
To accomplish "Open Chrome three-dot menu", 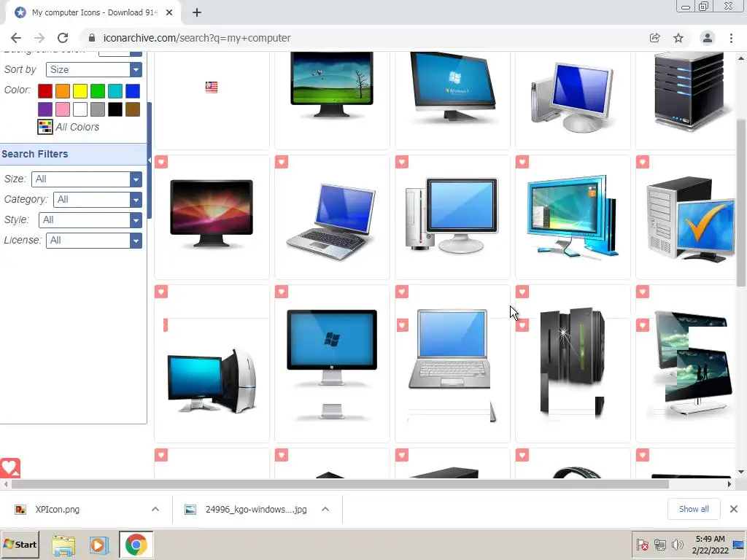I will 731,38.
